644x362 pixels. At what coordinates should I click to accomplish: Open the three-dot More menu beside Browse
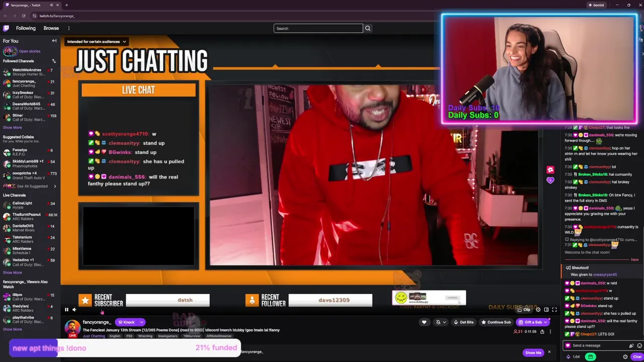(68, 28)
